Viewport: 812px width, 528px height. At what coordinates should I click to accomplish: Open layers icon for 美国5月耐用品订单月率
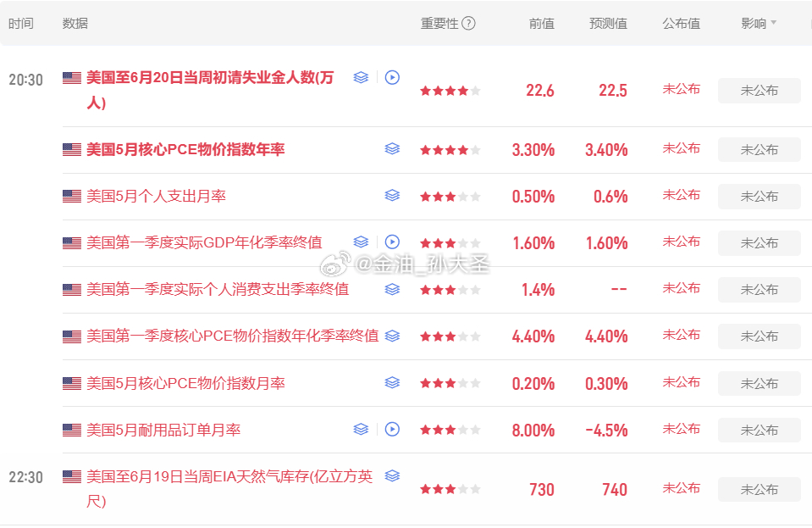(361, 430)
